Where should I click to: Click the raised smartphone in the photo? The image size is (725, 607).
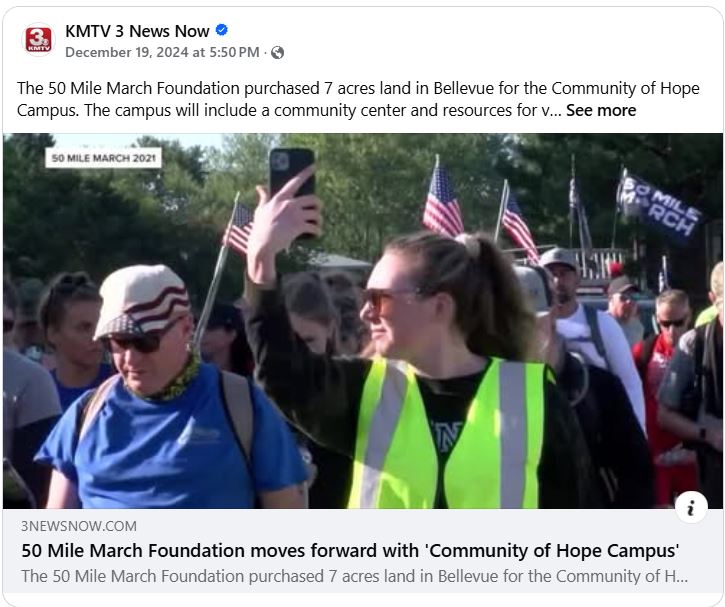pos(293,176)
